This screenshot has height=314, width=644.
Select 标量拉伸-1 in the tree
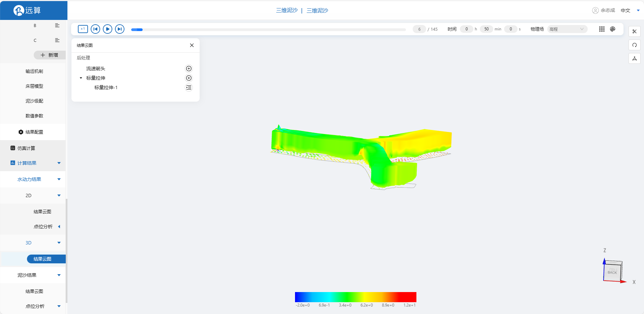106,87
